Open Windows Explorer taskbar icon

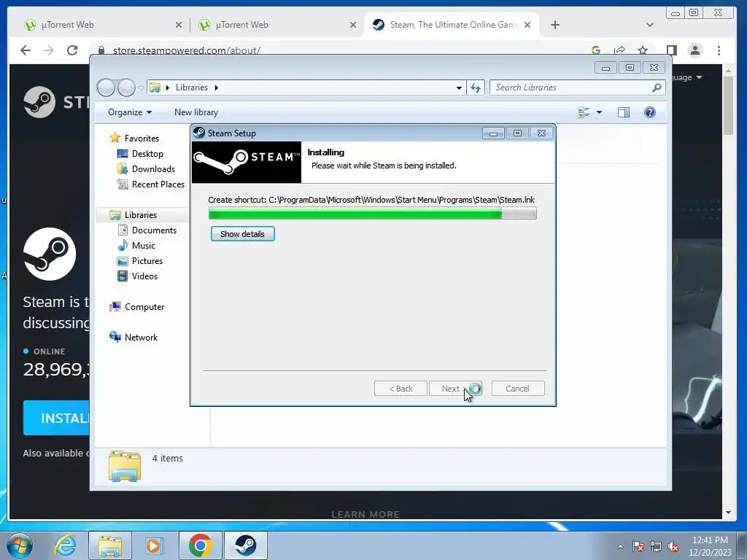[109, 545]
